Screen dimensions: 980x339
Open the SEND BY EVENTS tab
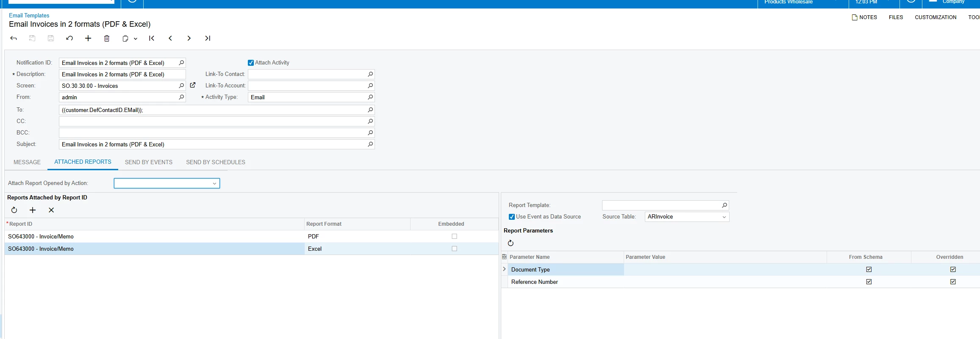(x=149, y=162)
